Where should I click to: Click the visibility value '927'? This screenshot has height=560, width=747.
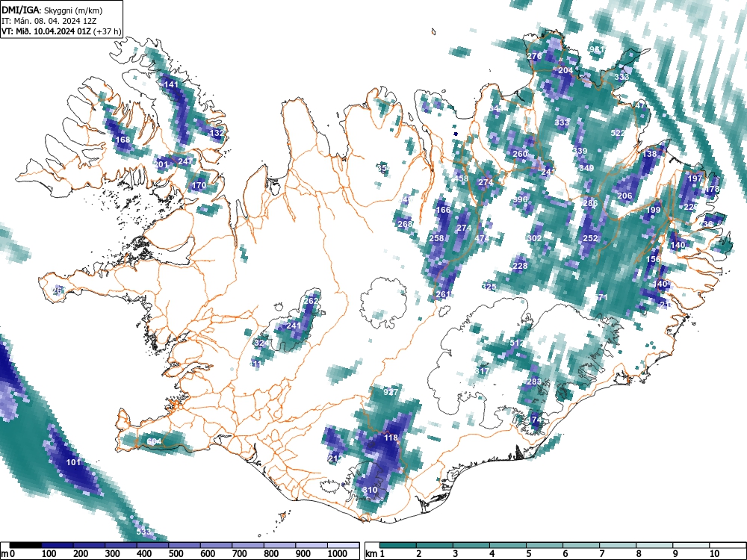tap(391, 392)
